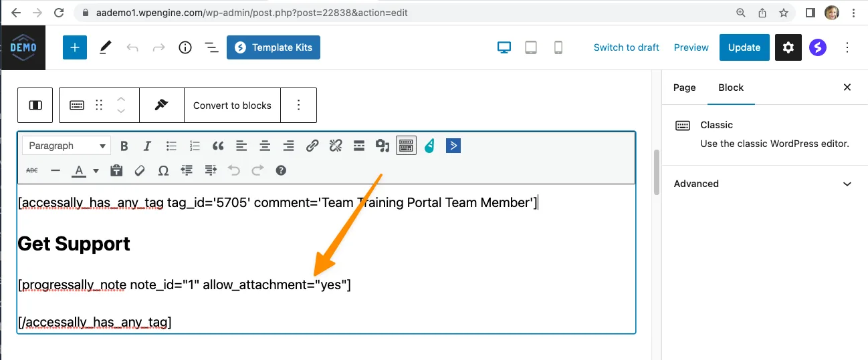Click Paste as text icon
868x360 pixels.
(116, 170)
